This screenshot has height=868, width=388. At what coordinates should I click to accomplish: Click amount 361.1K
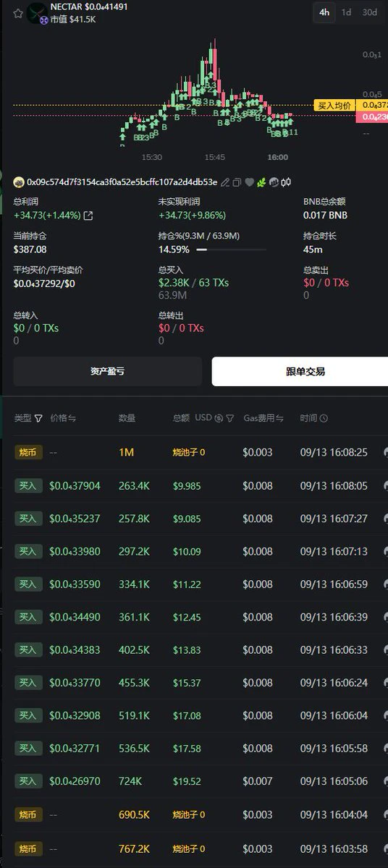click(134, 617)
